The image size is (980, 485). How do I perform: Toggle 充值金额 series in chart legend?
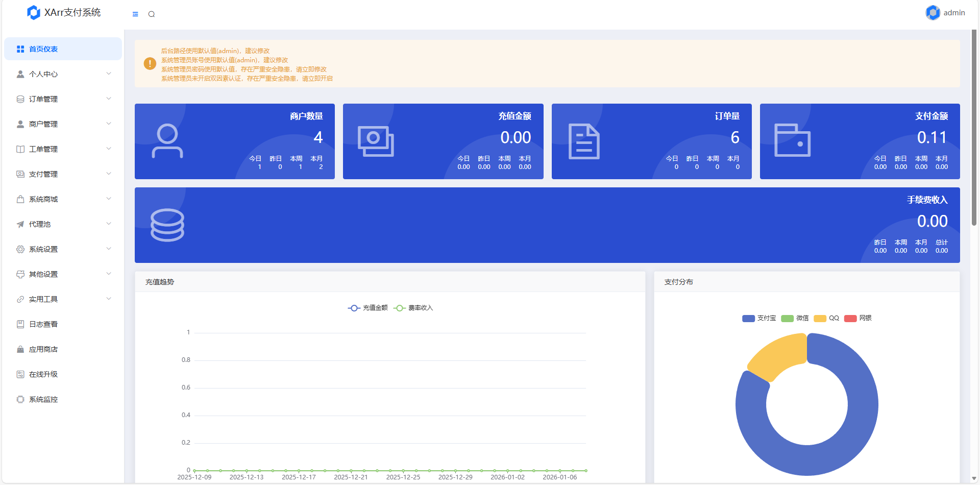pyautogui.click(x=368, y=308)
